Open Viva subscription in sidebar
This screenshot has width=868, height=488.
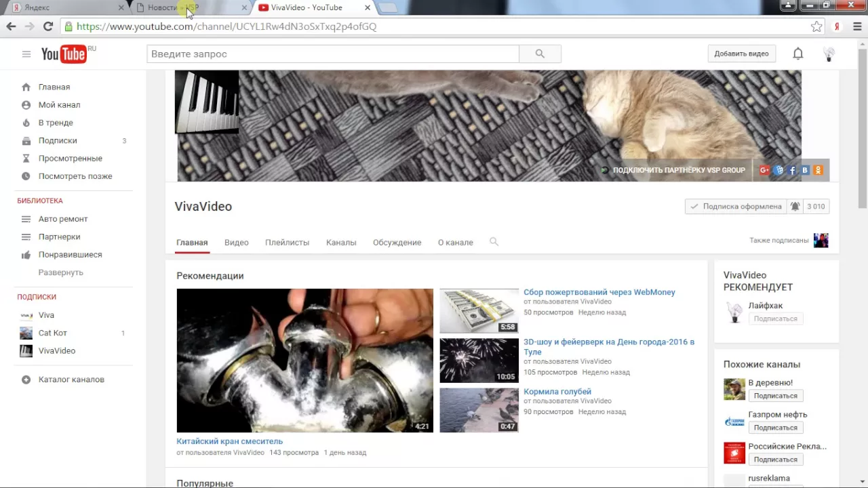point(46,315)
